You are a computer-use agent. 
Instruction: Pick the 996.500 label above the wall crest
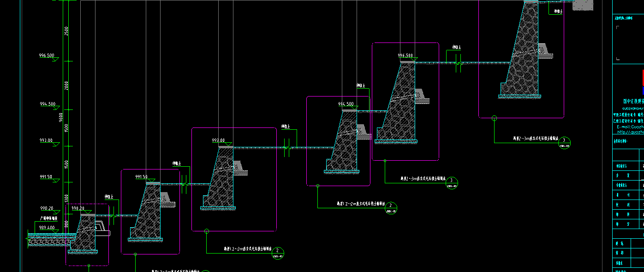pos(405,55)
